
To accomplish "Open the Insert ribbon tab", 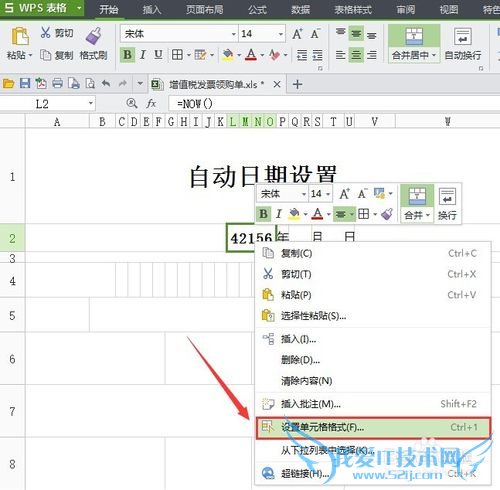I will 152,9.
